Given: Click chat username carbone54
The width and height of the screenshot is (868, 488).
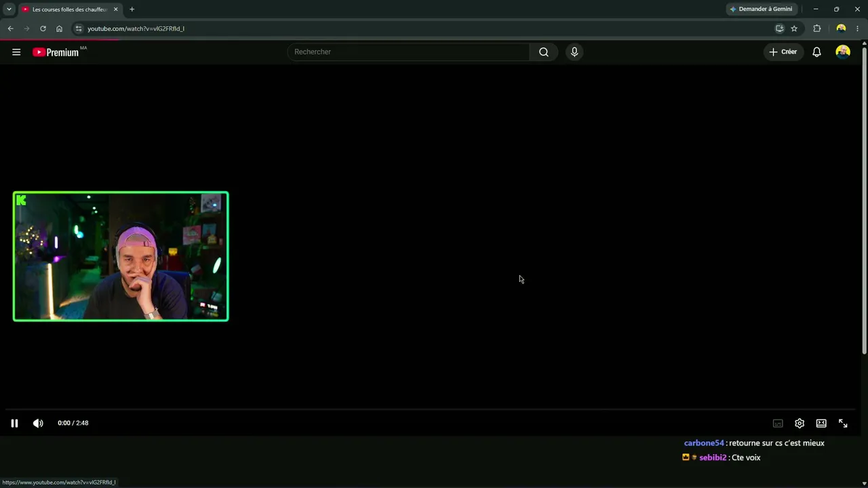Looking at the screenshot, I should pos(704,443).
